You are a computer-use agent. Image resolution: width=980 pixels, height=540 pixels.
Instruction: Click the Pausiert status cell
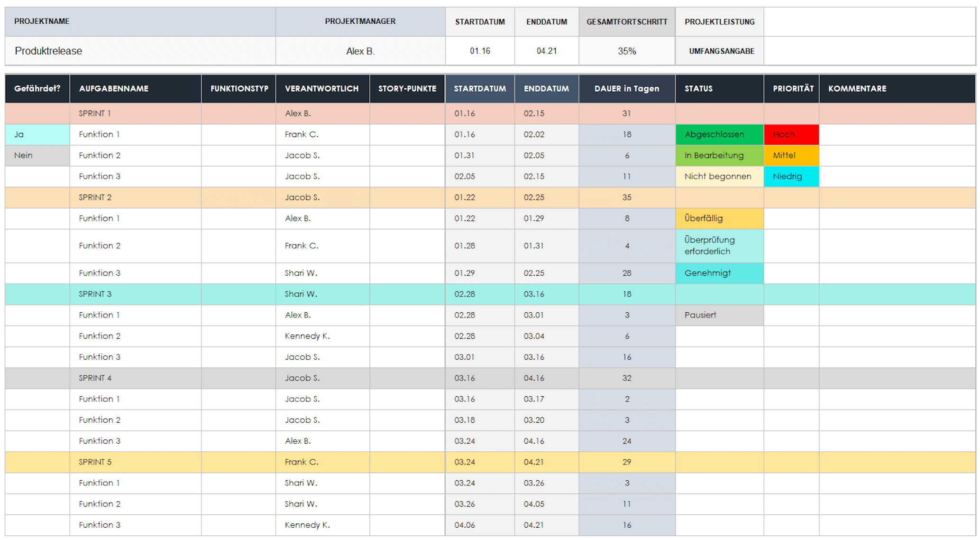click(x=719, y=315)
